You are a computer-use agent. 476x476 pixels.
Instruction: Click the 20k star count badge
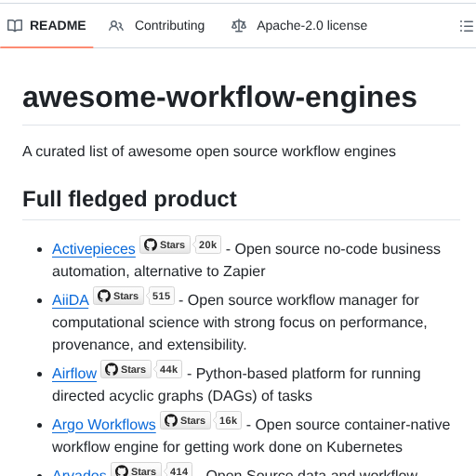tap(207, 245)
